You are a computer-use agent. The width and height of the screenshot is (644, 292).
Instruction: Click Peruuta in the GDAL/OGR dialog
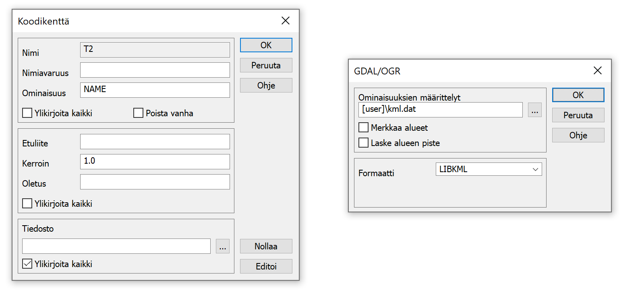pyautogui.click(x=578, y=115)
